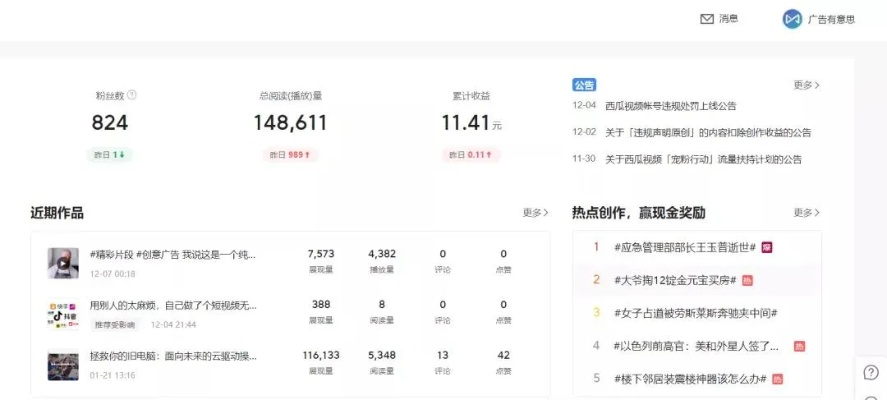The width and height of the screenshot is (887, 400).
Task: Open work 用别人的太麻烦,自己做了个短视频
Action: coord(173,306)
